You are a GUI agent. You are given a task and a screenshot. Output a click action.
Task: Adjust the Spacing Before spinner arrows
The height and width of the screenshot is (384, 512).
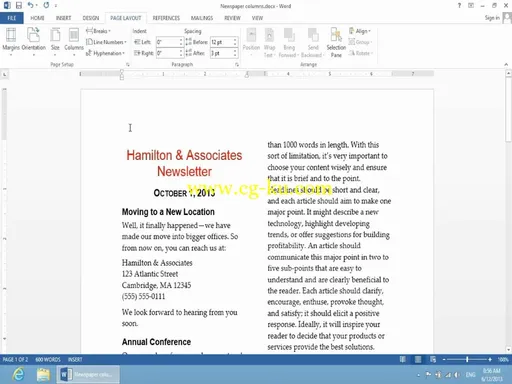[x=235, y=42]
